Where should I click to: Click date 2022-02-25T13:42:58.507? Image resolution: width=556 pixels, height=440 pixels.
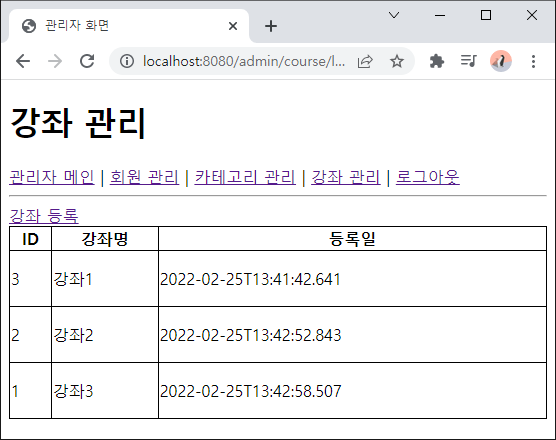(x=250, y=391)
